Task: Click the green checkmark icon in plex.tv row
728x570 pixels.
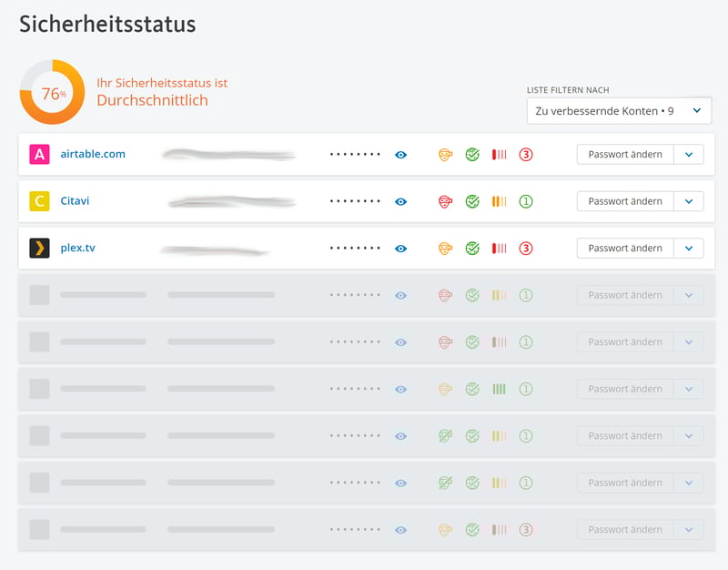Action: [x=472, y=249]
